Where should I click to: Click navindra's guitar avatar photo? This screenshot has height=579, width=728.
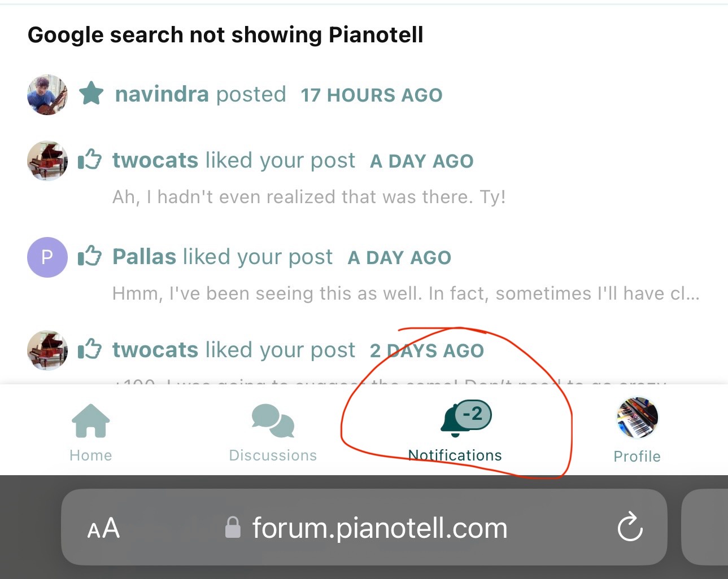47,94
